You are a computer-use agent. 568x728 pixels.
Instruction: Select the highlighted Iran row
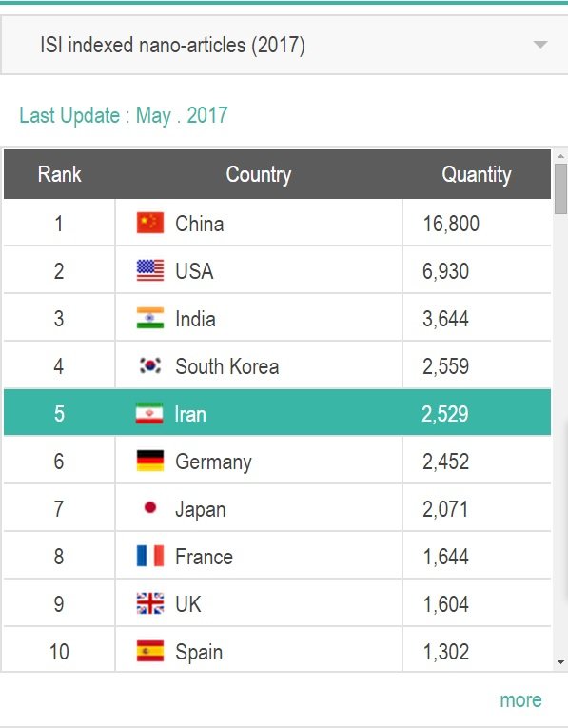pyautogui.click(x=277, y=413)
